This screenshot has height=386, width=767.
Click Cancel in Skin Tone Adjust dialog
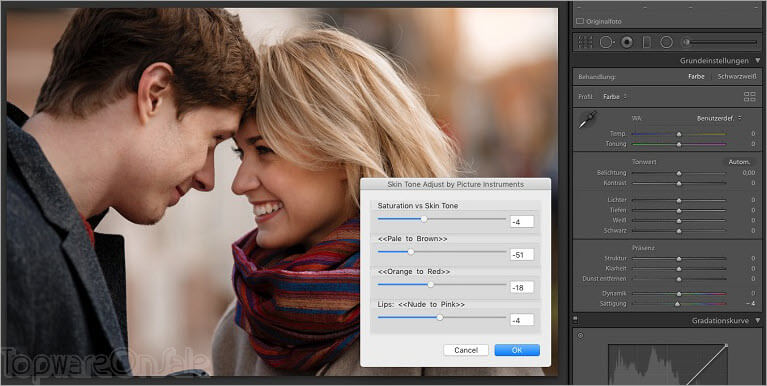466,350
